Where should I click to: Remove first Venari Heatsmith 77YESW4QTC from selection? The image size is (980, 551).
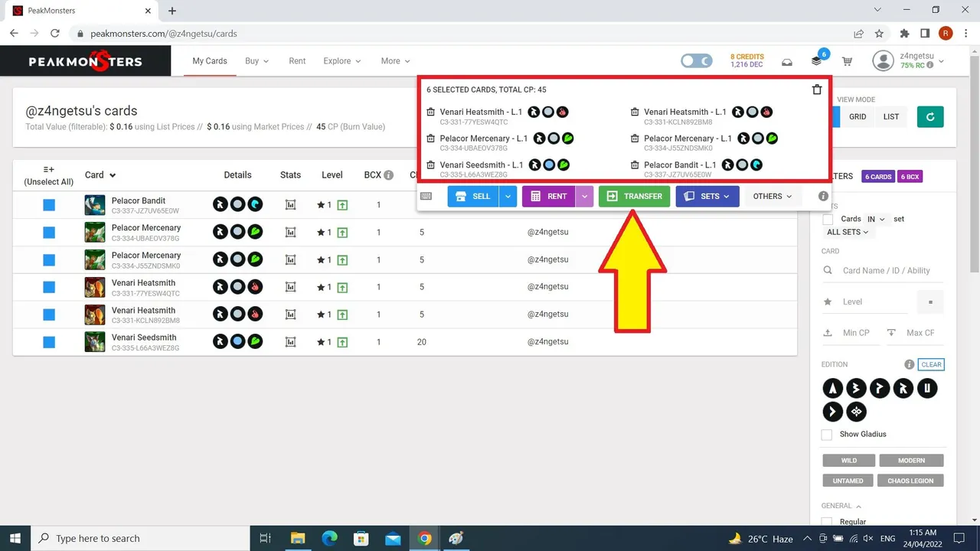tap(431, 112)
